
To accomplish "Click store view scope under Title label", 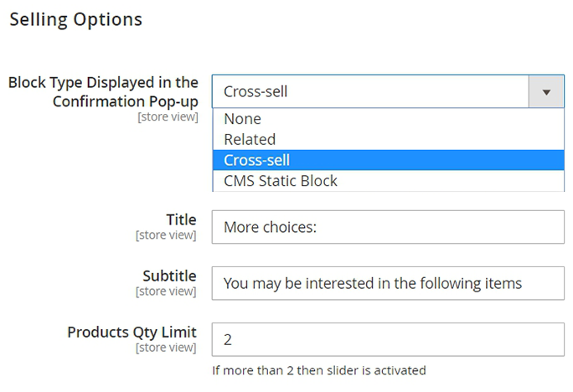I will 166,235.
